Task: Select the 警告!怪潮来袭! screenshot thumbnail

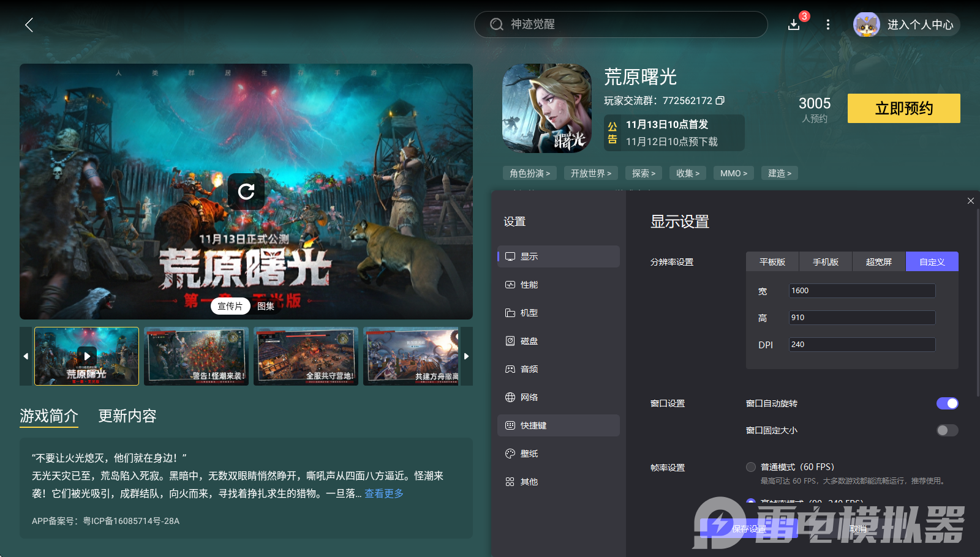Action: coord(196,356)
